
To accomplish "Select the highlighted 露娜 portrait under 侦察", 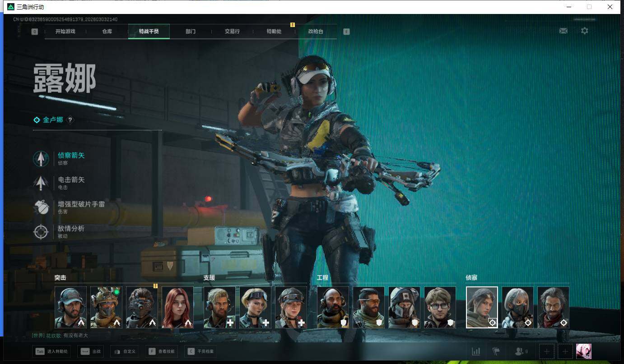I will [482, 307].
